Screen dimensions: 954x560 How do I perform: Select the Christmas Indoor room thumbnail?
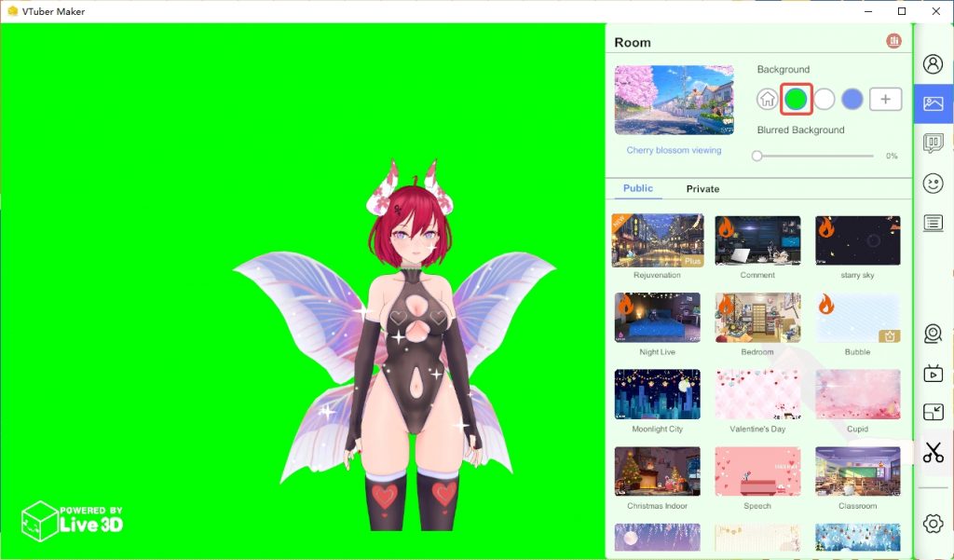click(658, 471)
